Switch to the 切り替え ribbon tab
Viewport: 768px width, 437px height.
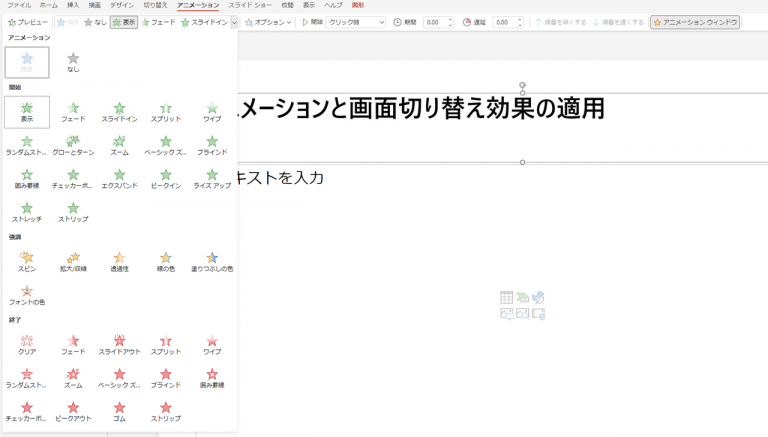[x=155, y=6]
